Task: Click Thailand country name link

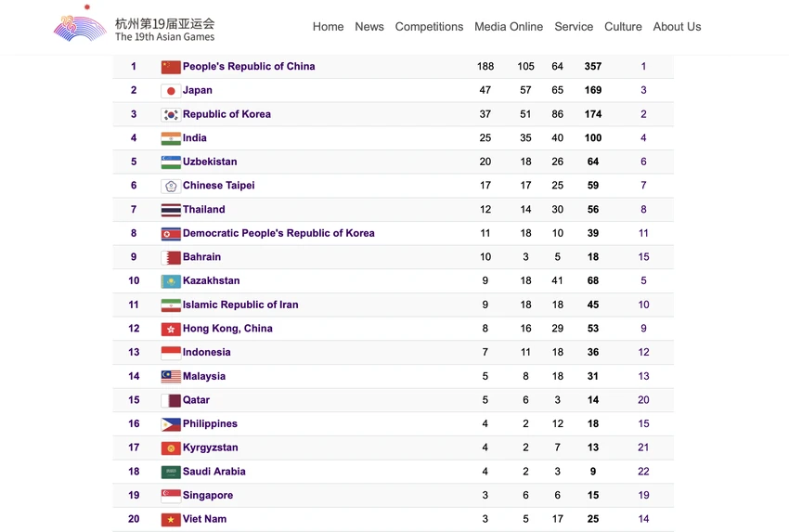Action: coord(204,210)
